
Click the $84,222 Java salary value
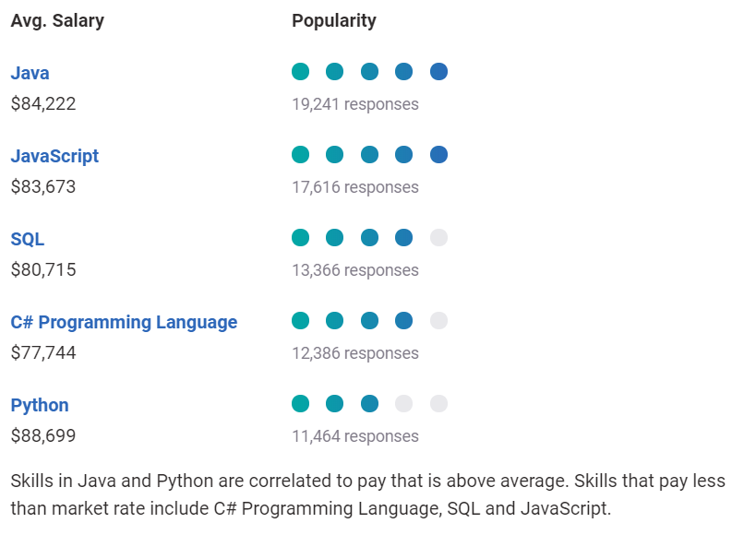[x=43, y=103]
